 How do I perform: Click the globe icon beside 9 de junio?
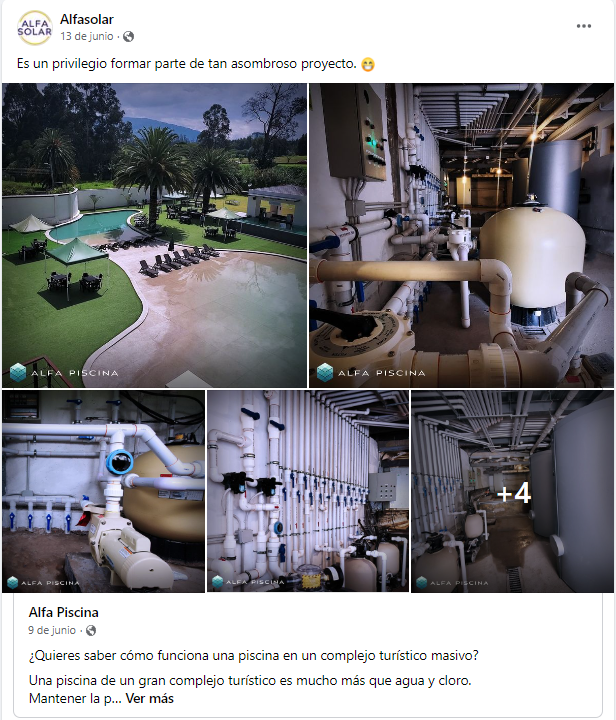(91, 630)
